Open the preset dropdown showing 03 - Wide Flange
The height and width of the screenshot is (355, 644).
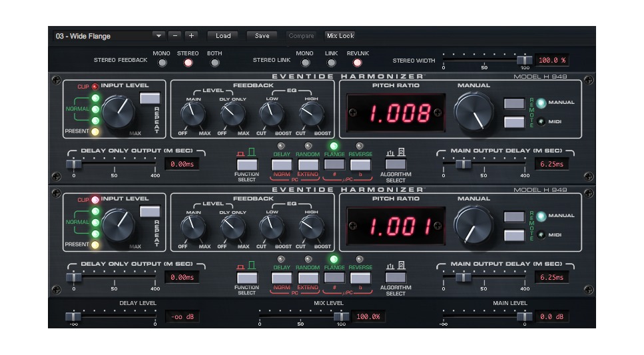[x=109, y=36]
